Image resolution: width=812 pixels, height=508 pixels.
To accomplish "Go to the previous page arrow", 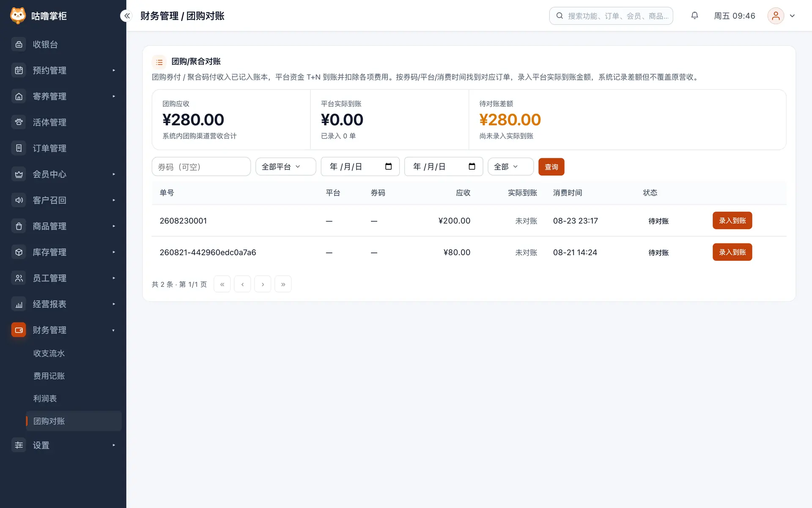I will pyautogui.click(x=242, y=284).
